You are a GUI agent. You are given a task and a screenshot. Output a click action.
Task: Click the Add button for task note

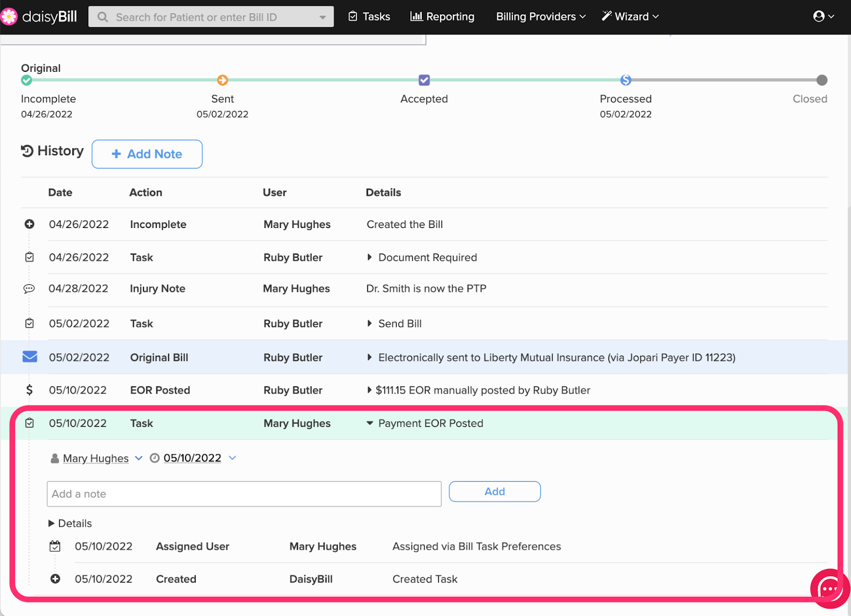pyautogui.click(x=495, y=492)
